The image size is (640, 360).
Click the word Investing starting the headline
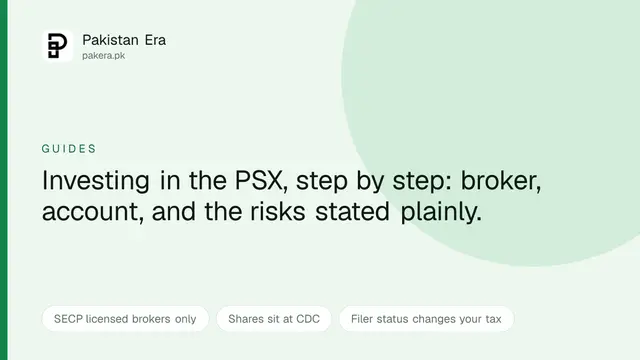coord(96,181)
